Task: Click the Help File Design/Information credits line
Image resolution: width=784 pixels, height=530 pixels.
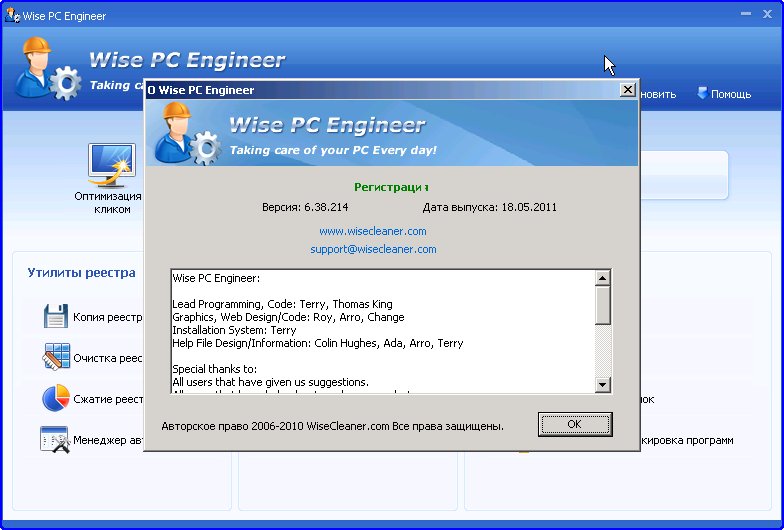Action: tap(318, 343)
